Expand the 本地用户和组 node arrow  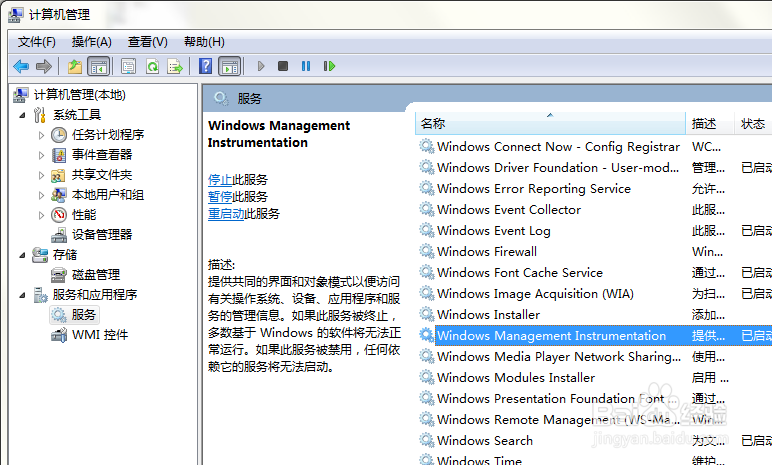point(41,195)
